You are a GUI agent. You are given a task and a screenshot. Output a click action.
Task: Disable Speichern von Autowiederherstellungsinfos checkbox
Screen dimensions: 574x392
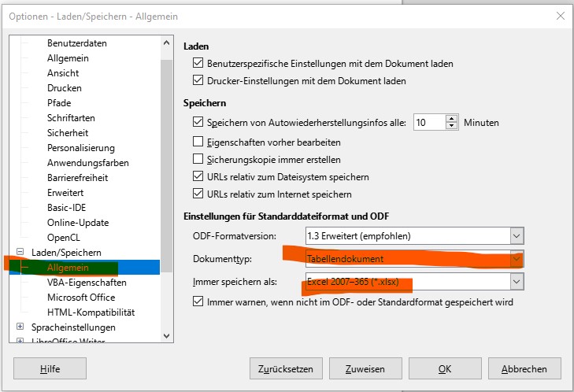[x=198, y=123]
